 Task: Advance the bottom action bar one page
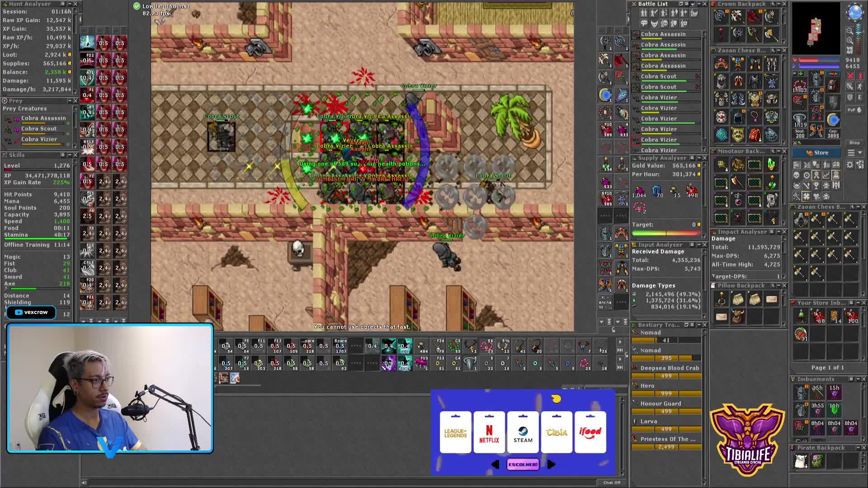pyautogui.click(x=620, y=359)
